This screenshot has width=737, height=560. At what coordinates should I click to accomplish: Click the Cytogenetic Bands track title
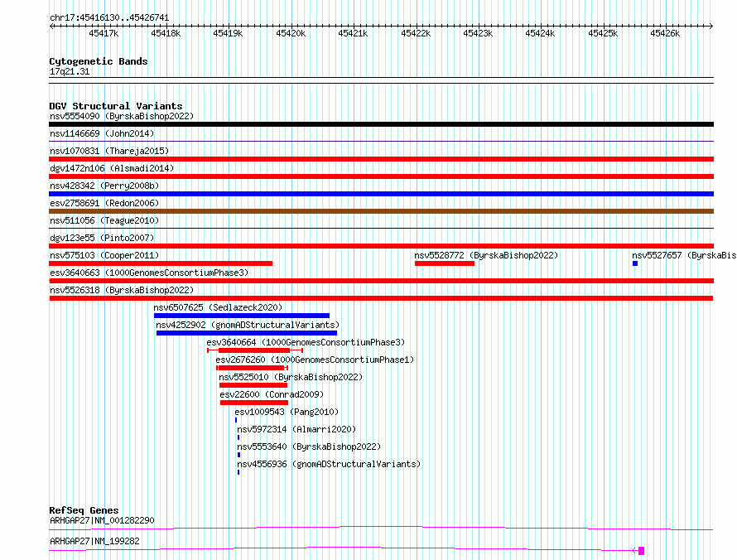pos(99,61)
